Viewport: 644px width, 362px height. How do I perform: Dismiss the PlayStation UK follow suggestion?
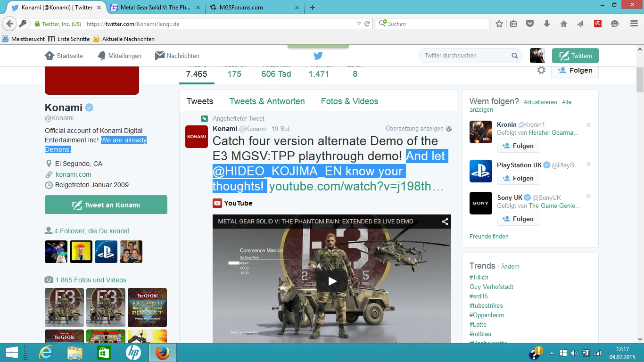pos(588,164)
